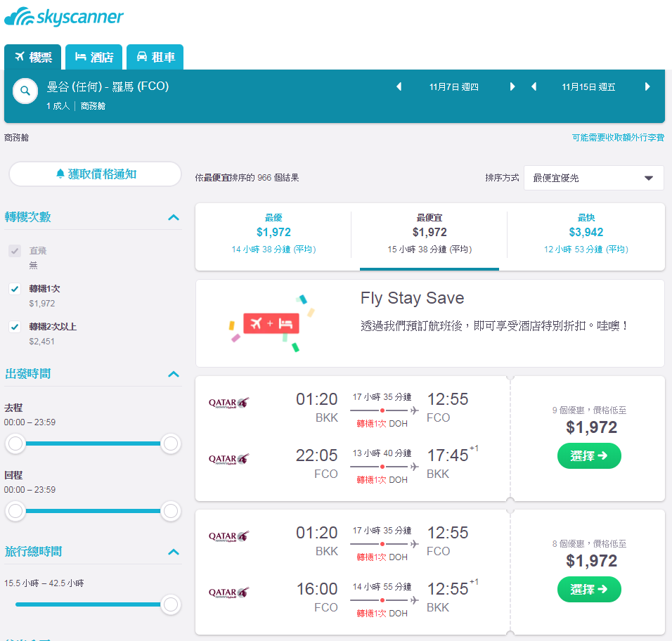
Task: Open the 可能需要收取額外行李費 link
Action: point(618,138)
